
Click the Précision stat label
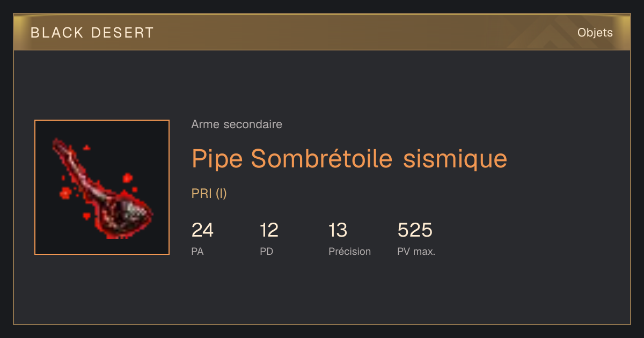coord(349,251)
